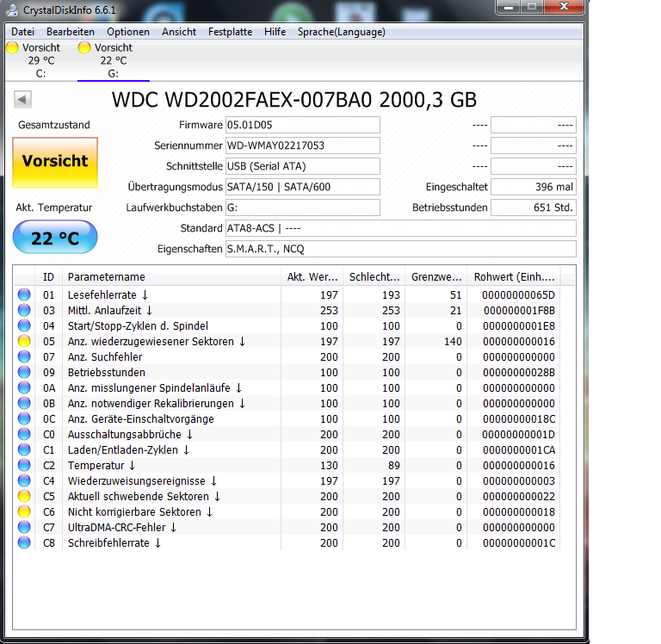Click the Akt. Wer... column header
The image size is (661, 644).
[x=312, y=277]
